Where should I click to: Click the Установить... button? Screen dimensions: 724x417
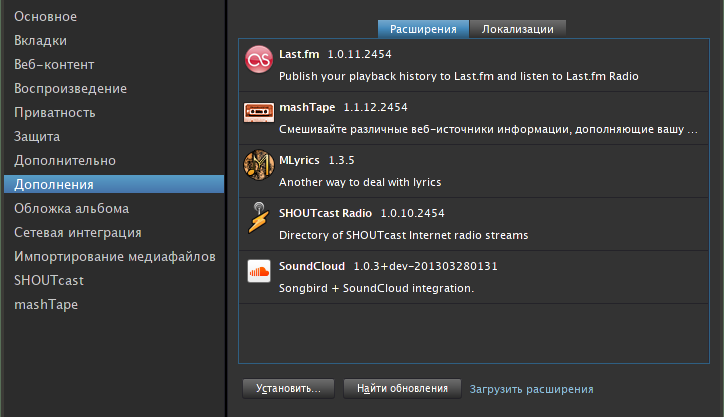pyautogui.click(x=288, y=389)
